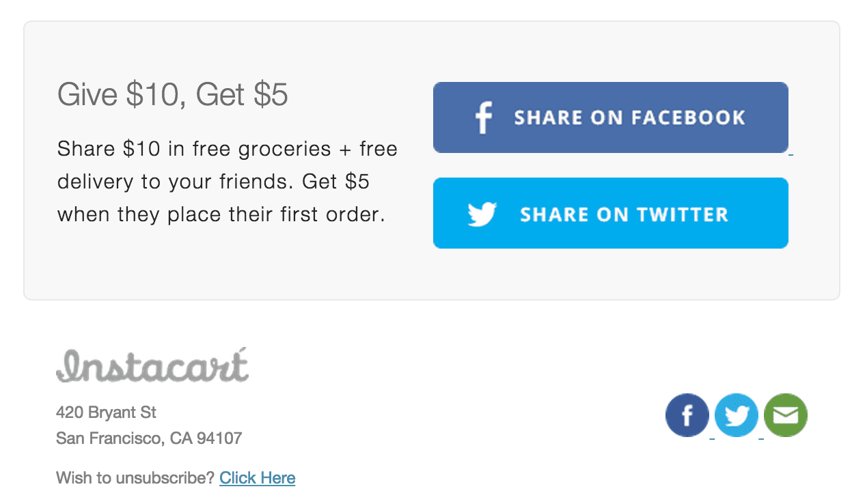The height and width of the screenshot is (504, 865).
Task: Click small link underline right of Facebook button
Action: [791, 154]
